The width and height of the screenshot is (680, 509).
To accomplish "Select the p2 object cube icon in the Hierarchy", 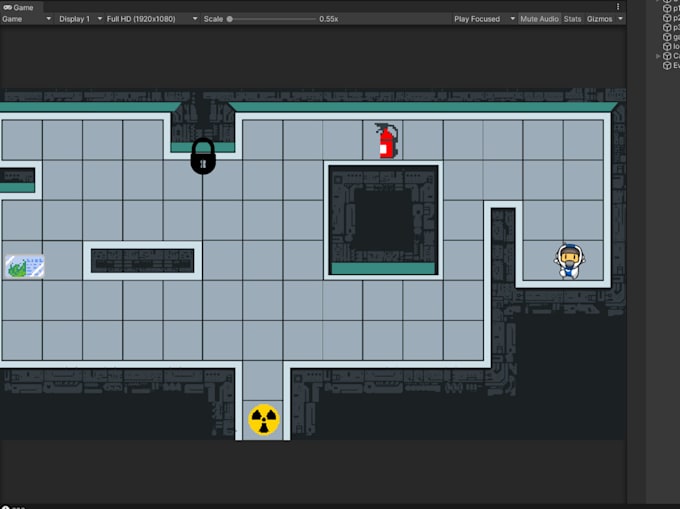I will click(667, 18).
